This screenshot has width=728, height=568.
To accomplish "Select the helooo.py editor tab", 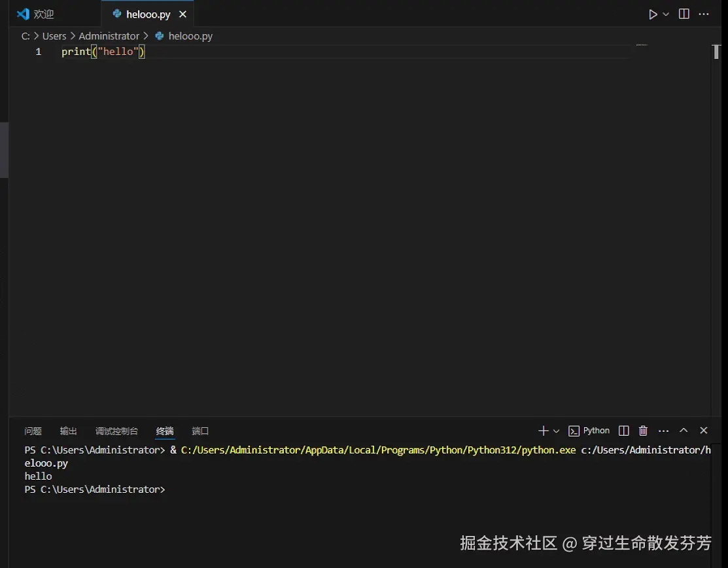I will (x=148, y=14).
